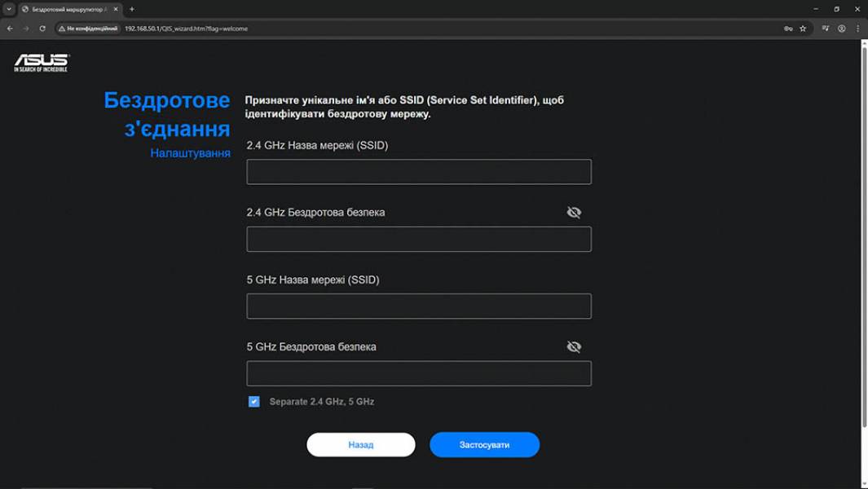Focus the 2.4 GHz security password field

point(419,240)
